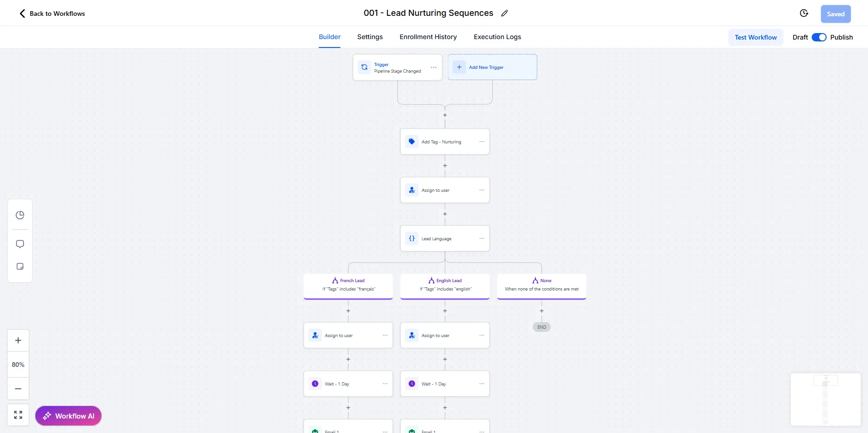Open Workflow AI assistant

click(68, 416)
